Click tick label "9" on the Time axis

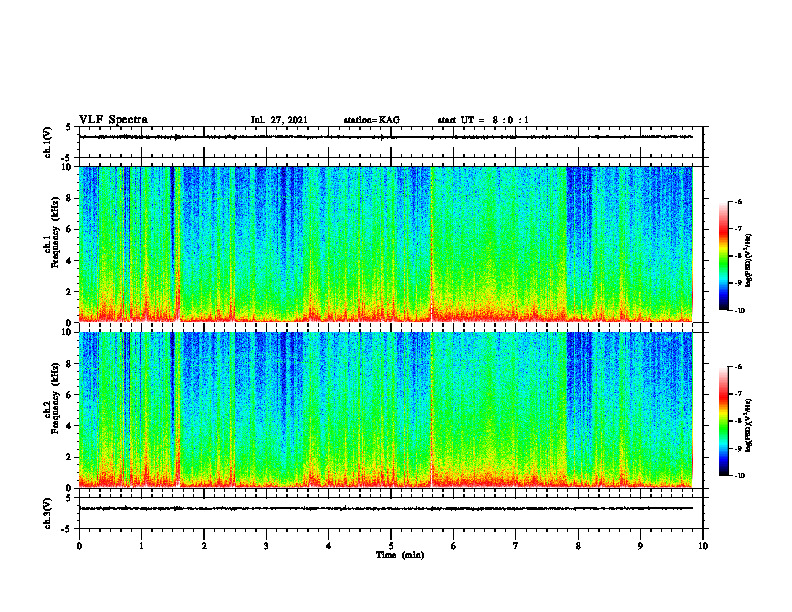[x=640, y=546]
